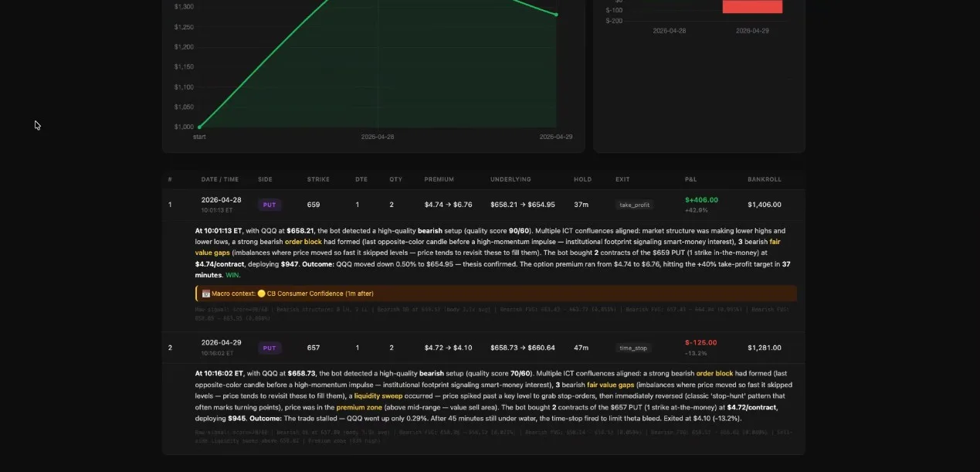Click the last data point on equity line chart
980x472 pixels.
click(556, 14)
